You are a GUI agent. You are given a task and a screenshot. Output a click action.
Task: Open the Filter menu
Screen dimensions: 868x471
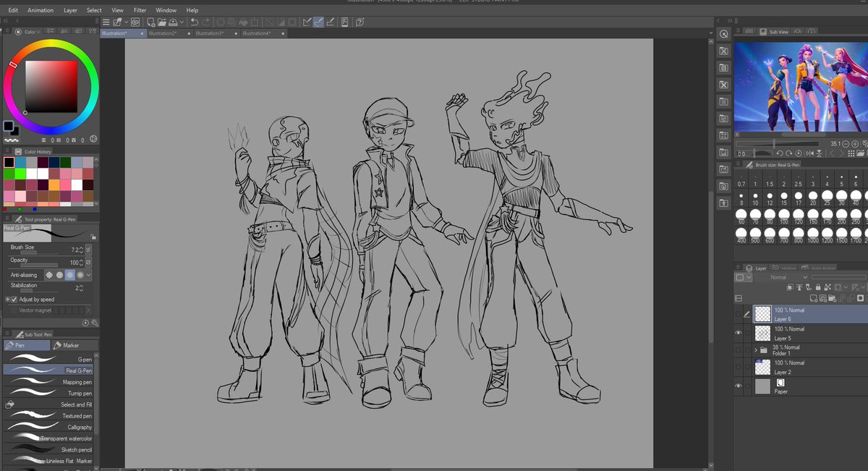(140, 10)
